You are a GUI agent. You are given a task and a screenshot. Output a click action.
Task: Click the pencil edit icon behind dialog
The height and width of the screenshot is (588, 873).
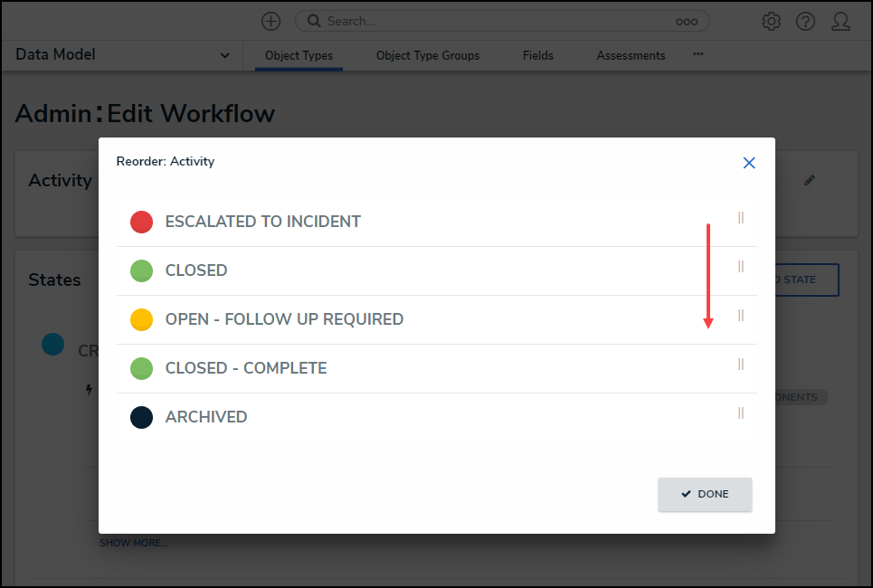click(810, 180)
